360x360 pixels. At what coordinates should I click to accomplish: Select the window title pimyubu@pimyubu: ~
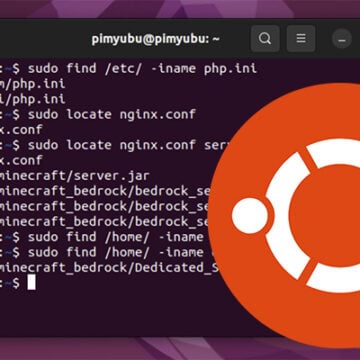click(156, 39)
